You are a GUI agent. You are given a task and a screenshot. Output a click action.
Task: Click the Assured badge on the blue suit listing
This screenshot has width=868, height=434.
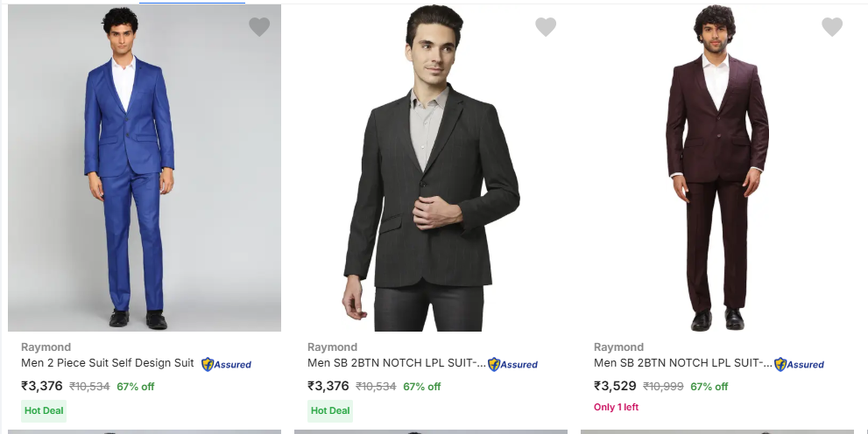click(226, 364)
